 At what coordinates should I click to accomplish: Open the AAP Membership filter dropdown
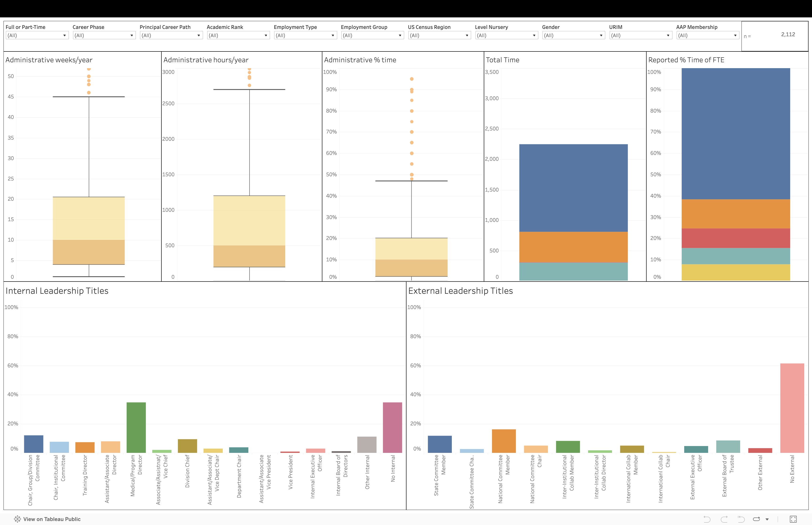[708, 35]
